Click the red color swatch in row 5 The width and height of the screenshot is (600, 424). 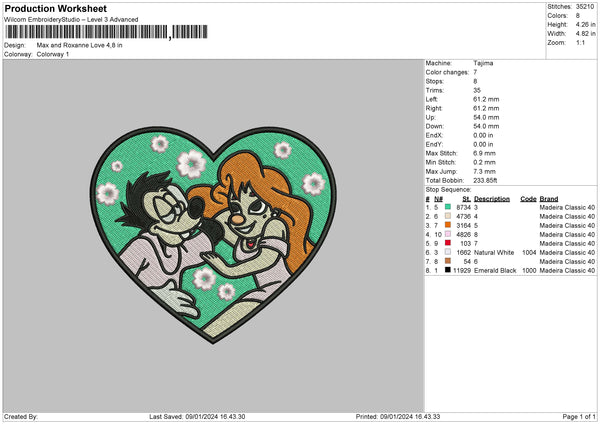click(448, 243)
